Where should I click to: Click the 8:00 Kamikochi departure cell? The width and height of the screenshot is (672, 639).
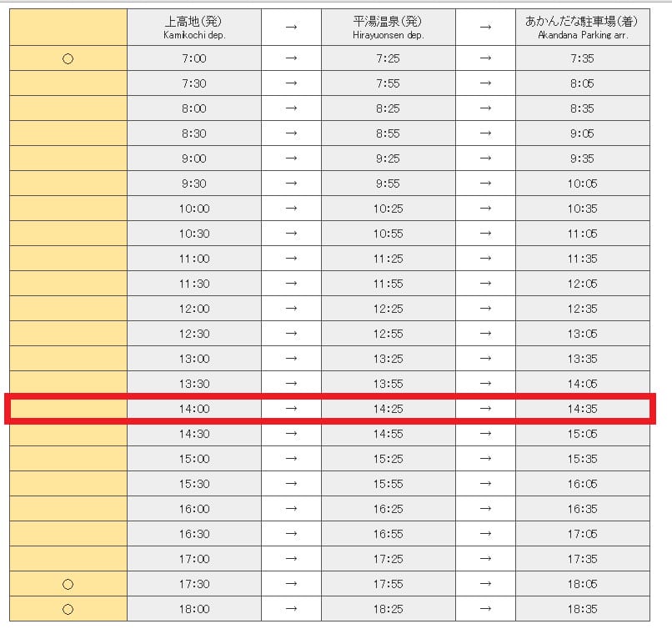pyautogui.click(x=194, y=108)
